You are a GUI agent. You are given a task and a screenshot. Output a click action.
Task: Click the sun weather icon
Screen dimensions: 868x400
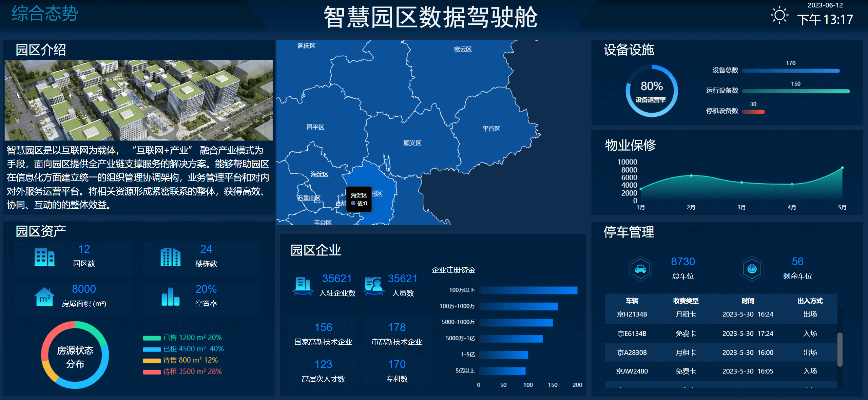point(779,15)
